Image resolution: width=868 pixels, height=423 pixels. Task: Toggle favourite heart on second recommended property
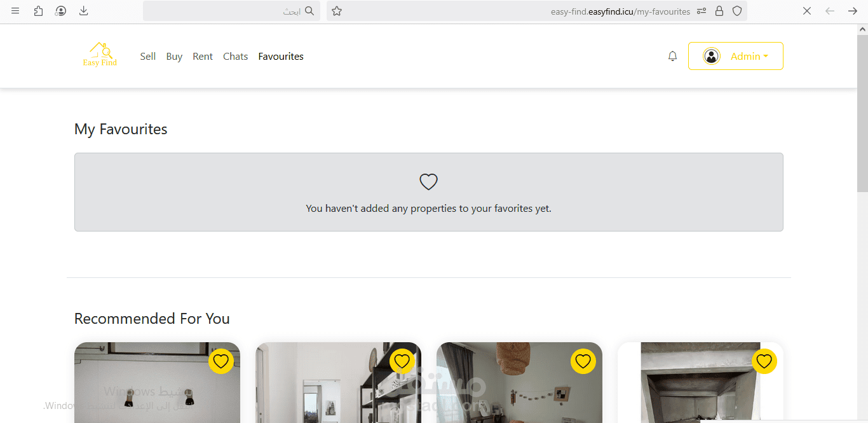[x=402, y=361]
